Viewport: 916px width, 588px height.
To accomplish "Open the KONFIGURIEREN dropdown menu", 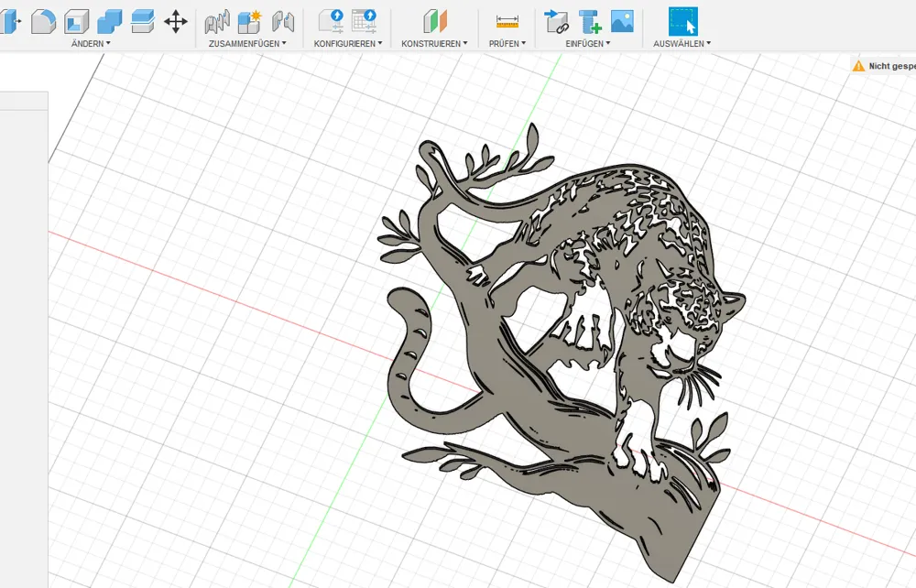I will pos(347,43).
